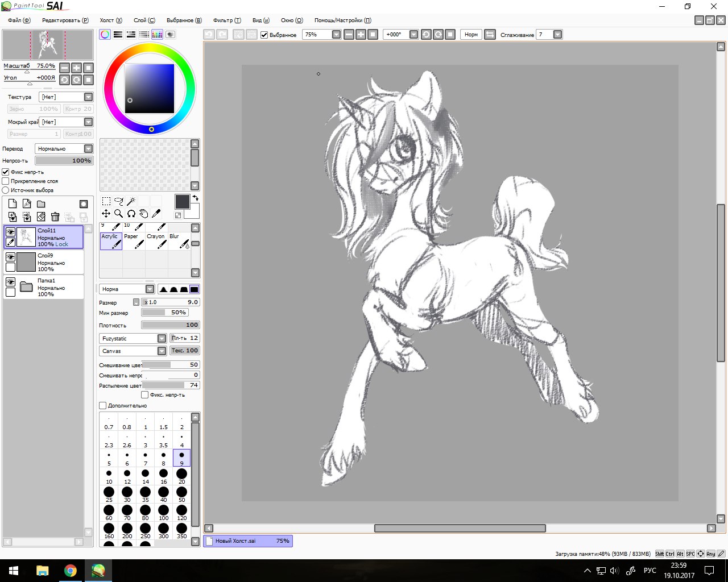Toggle Выбранное checkbox in top toolbar
Image resolution: width=728 pixels, height=582 pixels.
[x=264, y=35]
